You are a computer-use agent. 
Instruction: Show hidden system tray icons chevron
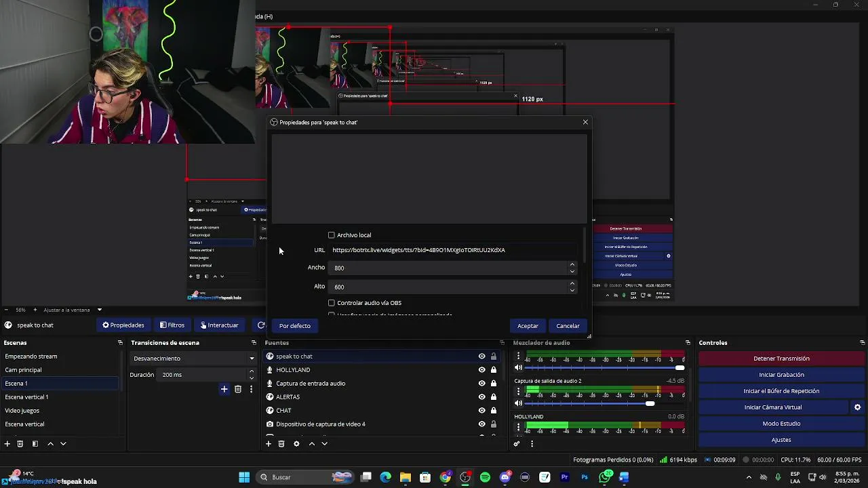click(749, 477)
